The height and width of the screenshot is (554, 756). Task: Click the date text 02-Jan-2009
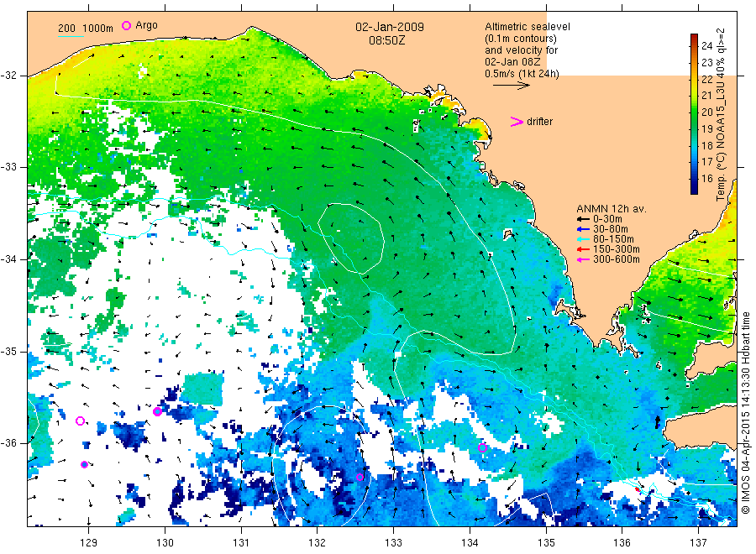390,27
